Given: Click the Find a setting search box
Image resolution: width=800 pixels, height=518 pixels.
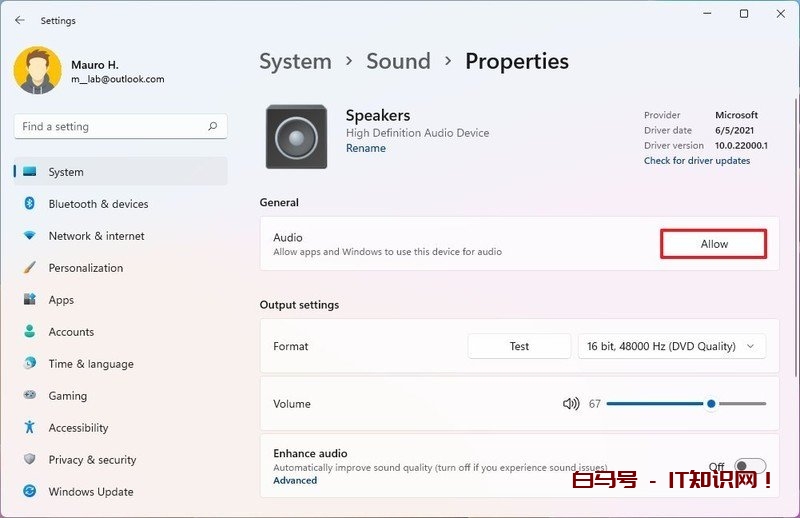Looking at the screenshot, I should click(x=110, y=127).
